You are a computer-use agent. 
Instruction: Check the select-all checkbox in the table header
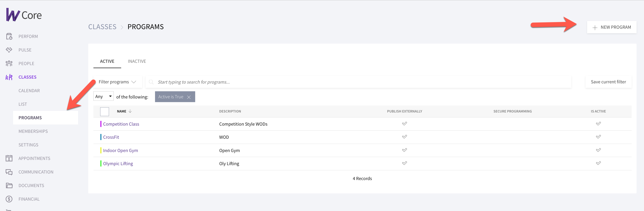(104, 111)
